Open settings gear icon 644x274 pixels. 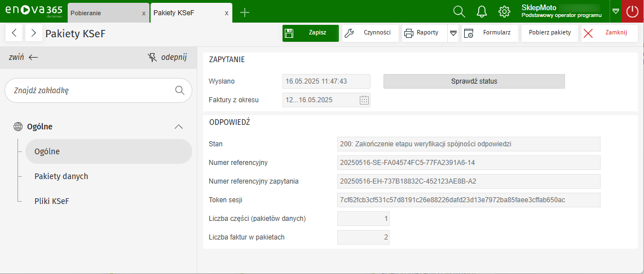504,12
